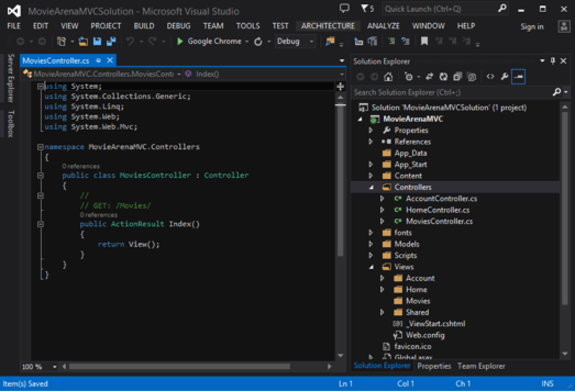Screen dimensions: 575x392
Task: Expand the Models folder
Action: tap(371, 245)
